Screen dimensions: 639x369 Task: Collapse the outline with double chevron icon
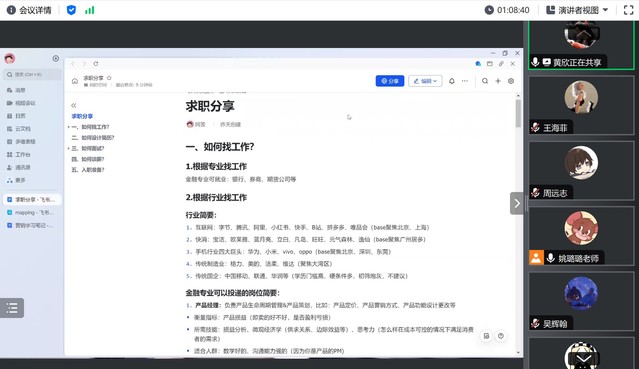[x=73, y=106]
